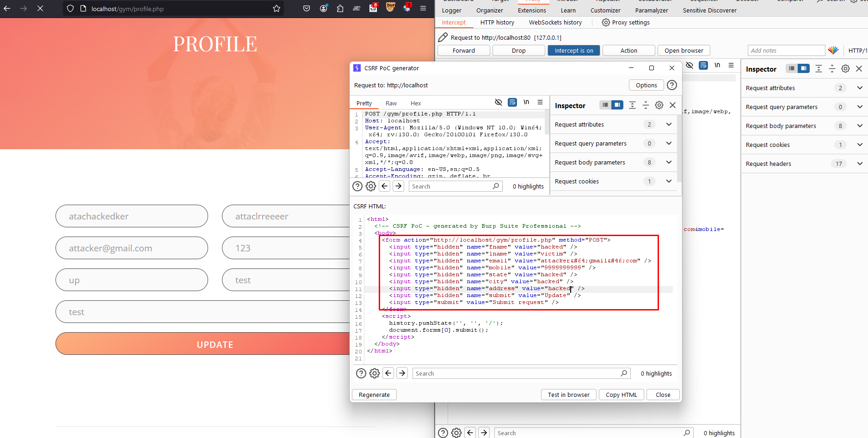The image size is (868, 438).
Task: Bookmark the page with the star icon
Action: [x=277, y=8]
